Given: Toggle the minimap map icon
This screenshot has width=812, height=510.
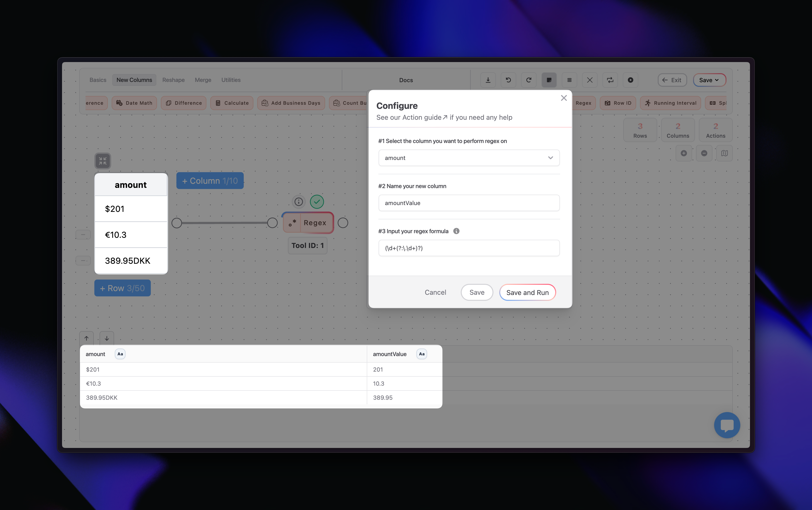Looking at the screenshot, I should click(724, 153).
